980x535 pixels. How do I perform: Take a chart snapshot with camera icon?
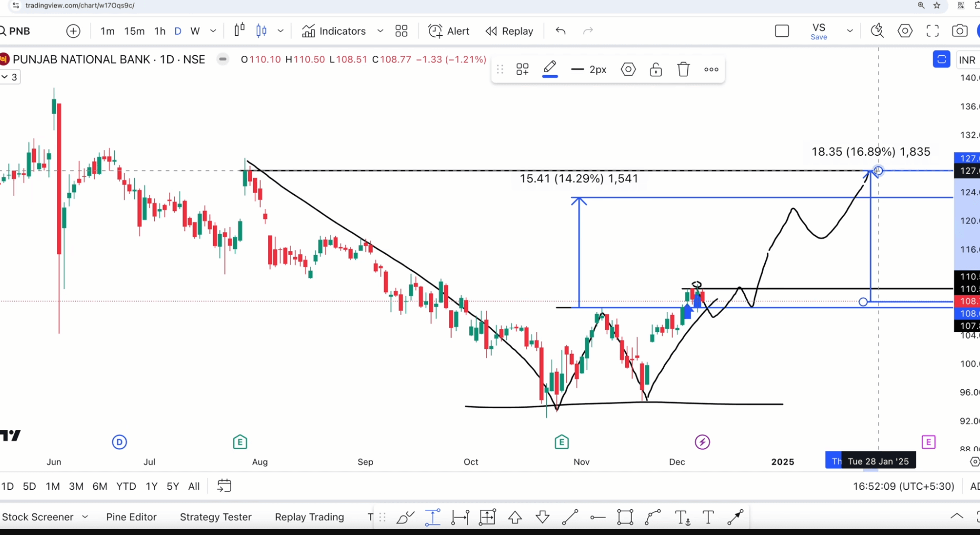959,31
